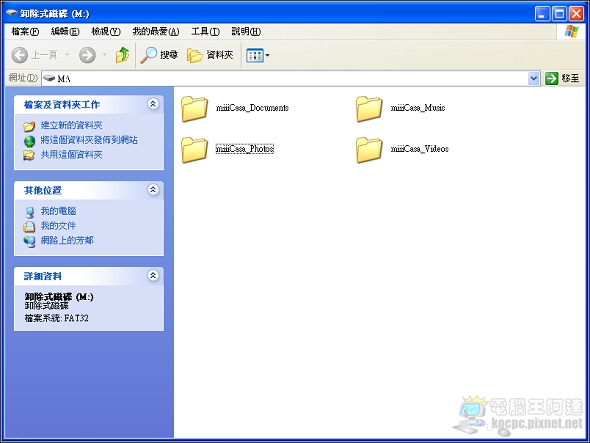The width and height of the screenshot is (590, 443).
Task: Expand the Views dropdown arrow
Action: pos(267,56)
